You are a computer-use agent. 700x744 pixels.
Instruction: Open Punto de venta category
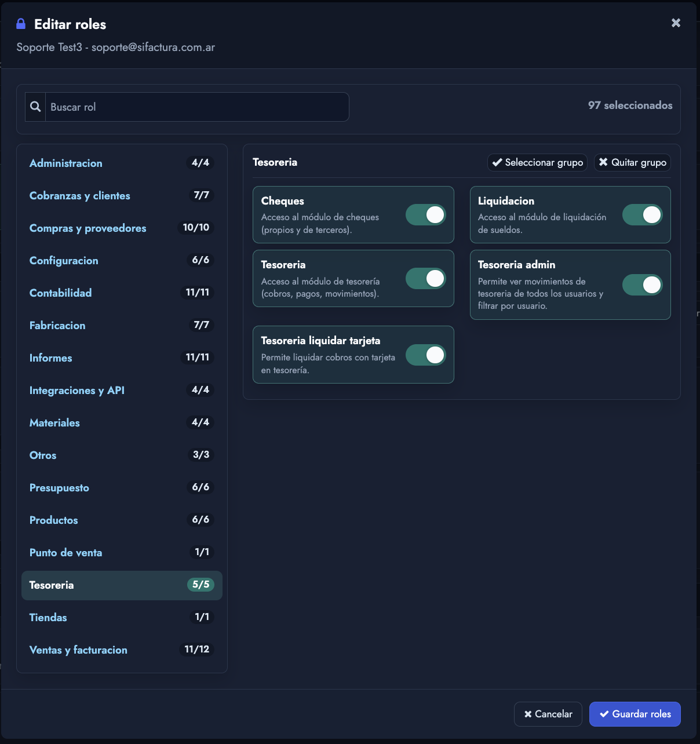coord(122,552)
